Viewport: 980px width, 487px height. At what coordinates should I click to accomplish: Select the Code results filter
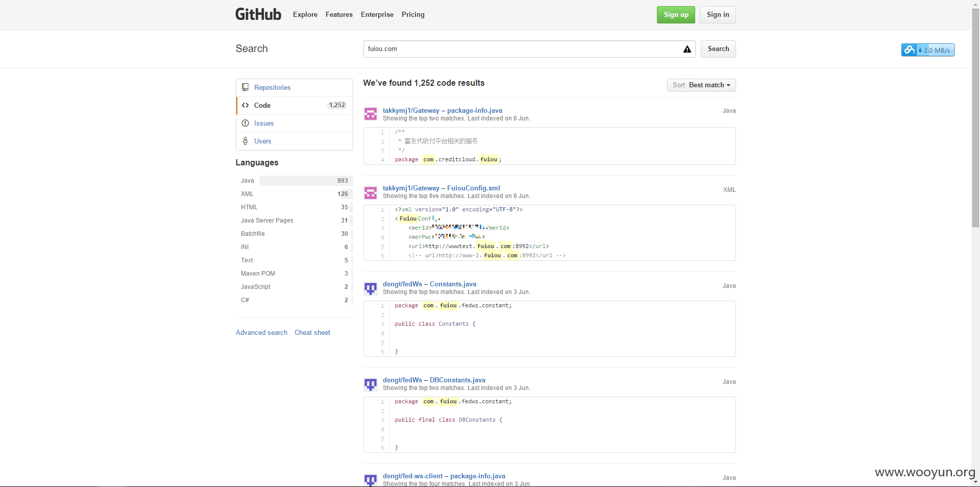point(295,106)
